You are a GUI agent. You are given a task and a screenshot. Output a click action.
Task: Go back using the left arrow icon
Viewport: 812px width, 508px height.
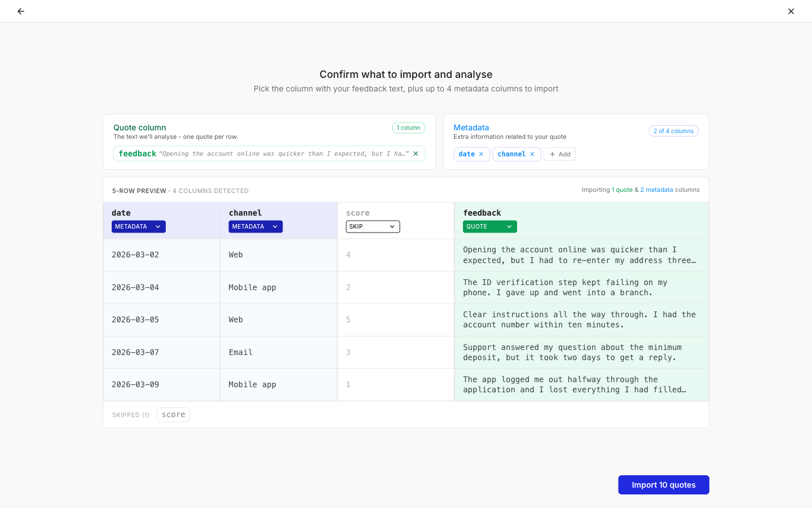tap(21, 11)
